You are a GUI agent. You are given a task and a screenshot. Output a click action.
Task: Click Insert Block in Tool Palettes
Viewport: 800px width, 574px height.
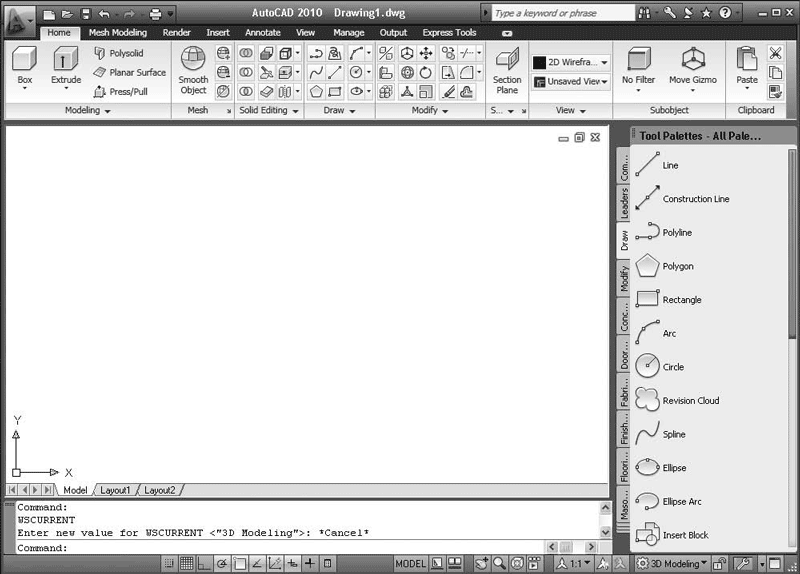coord(672,535)
